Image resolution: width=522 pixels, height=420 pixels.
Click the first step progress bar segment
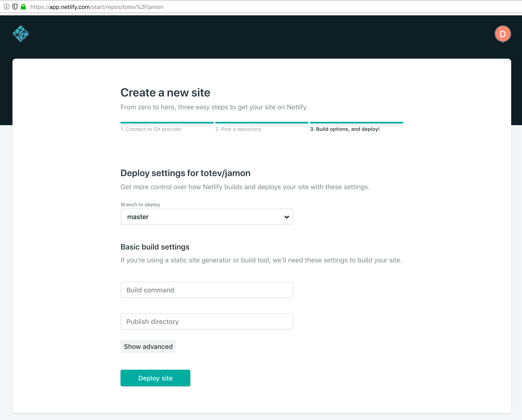point(167,123)
